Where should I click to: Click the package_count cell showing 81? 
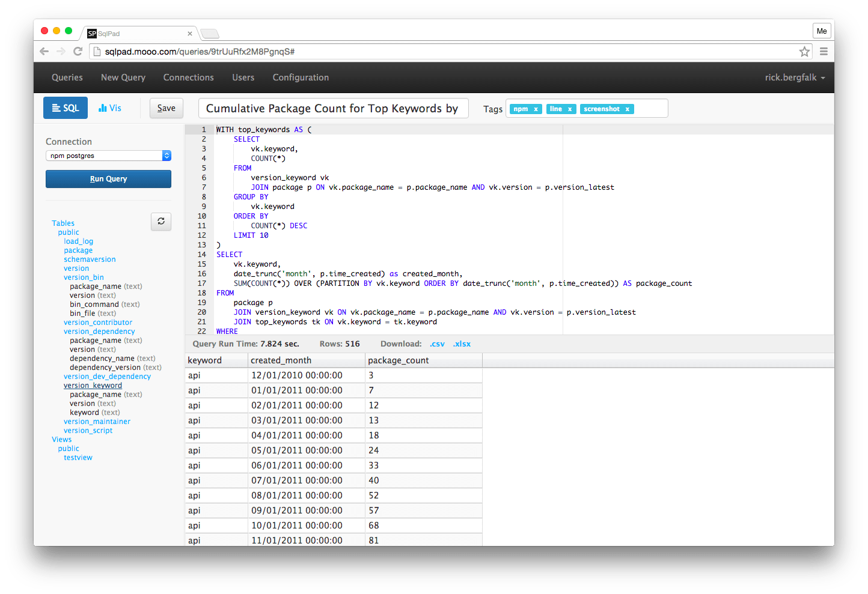click(x=424, y=539)
